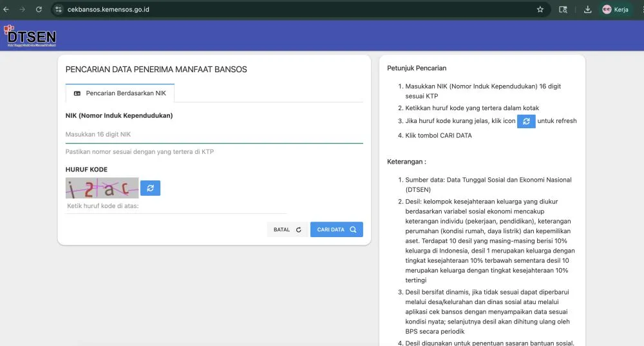Image resolution: width=644 pixels, height=346 pixels.
Task: Click the address bar URL cekbansos.kemensos.go.id
Action: pyautogui.click(x=108, y=10)
